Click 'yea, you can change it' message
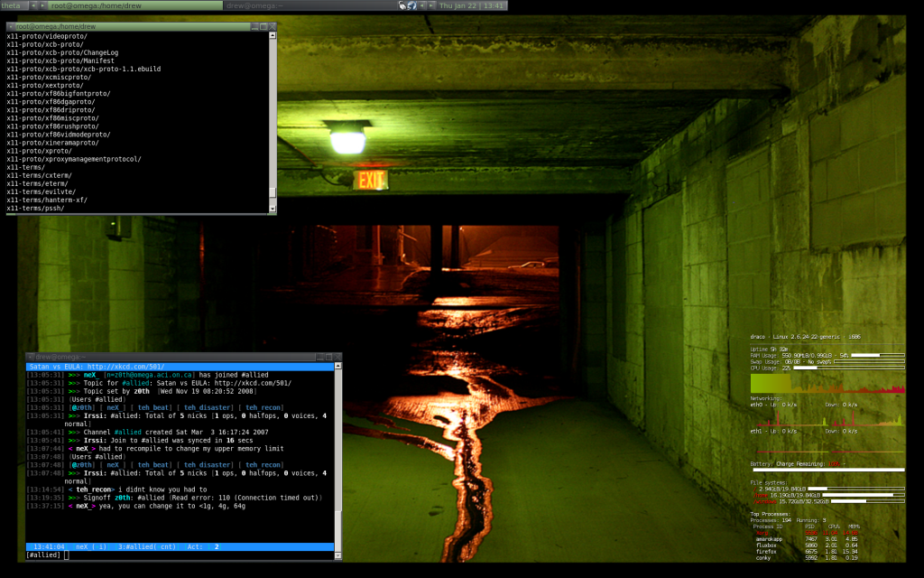The image size is (924, 578). pyautogui.click(x=135, y=506)
